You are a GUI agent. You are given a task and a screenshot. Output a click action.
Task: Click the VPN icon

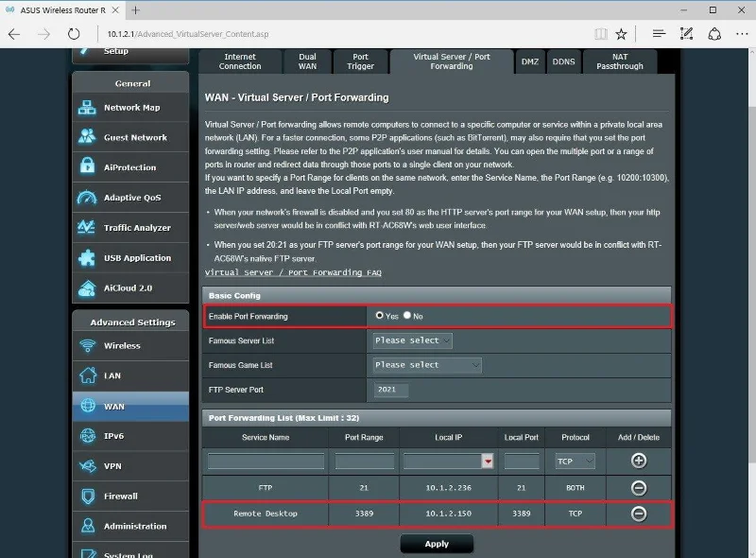coord(88,466)
